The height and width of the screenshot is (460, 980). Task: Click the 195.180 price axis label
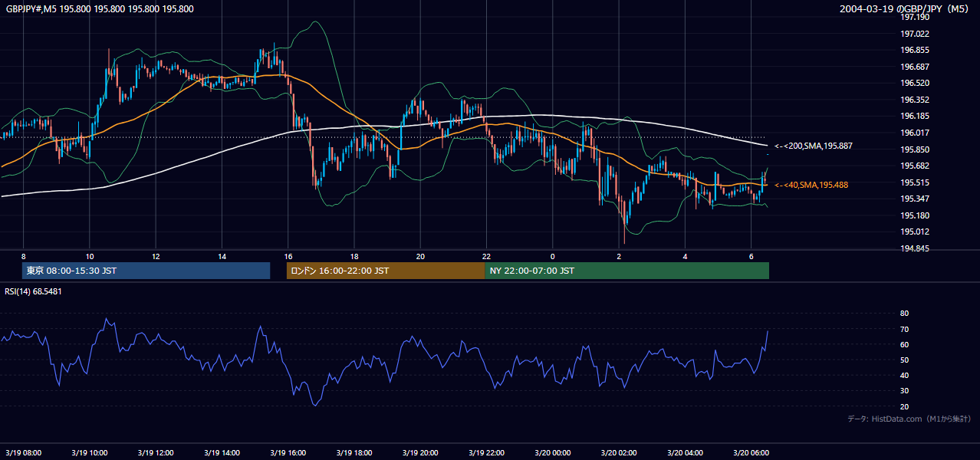pyautogui.click(x=914, y=215)
